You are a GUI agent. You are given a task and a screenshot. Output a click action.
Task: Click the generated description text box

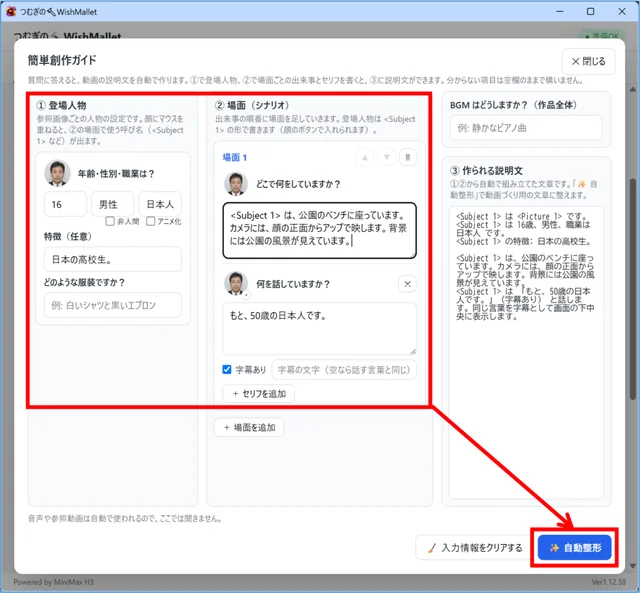tap(526, 353)
